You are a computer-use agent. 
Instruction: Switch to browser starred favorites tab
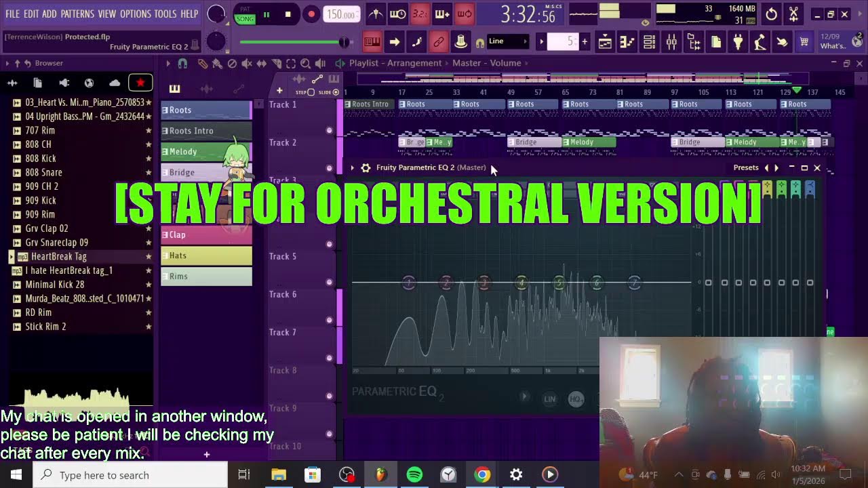click(140, 83)
